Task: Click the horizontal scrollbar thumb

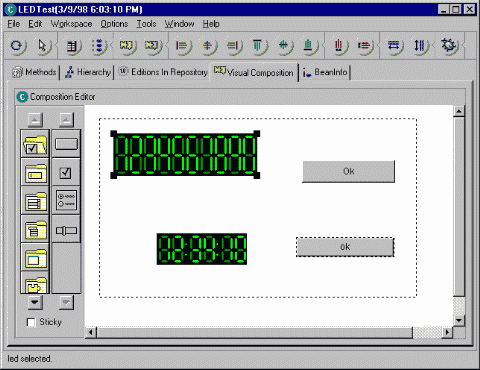Action: tap(255, 332)
